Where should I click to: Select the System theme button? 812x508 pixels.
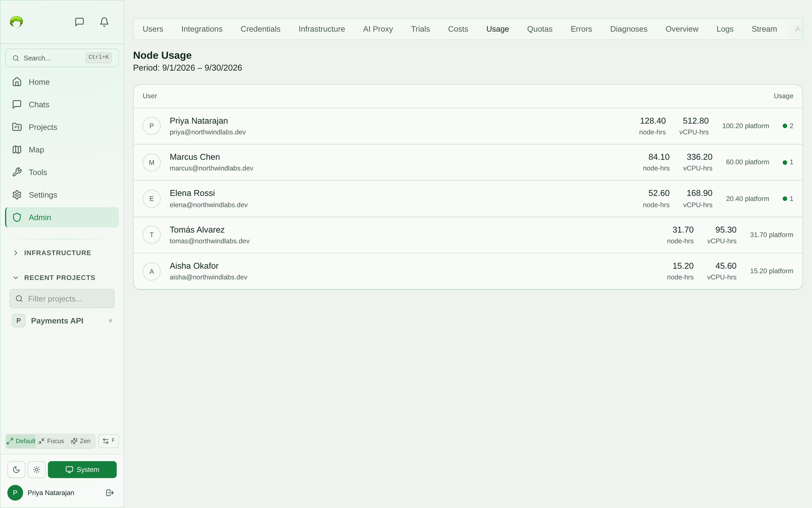(82, 469)
